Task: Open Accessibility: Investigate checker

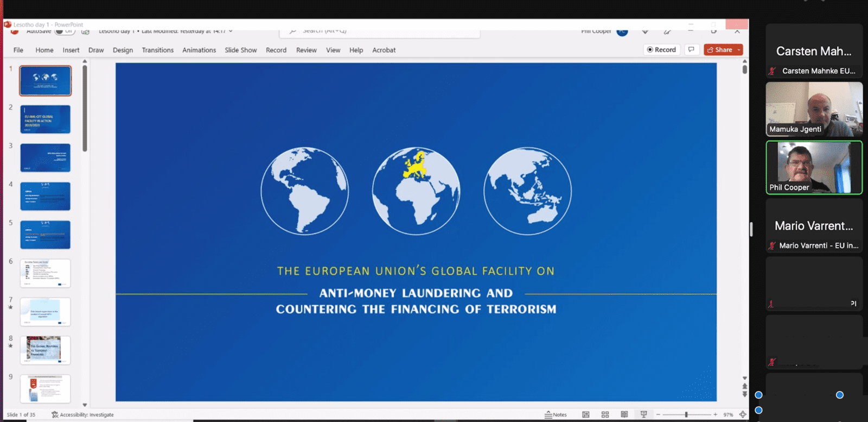Action: [82, 414]
